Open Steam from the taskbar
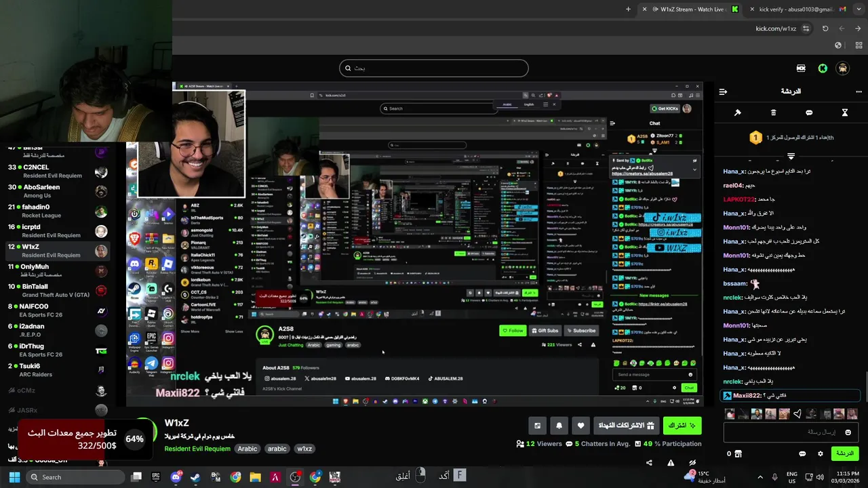Screen dimensions: 868x488 coord(196,477)
